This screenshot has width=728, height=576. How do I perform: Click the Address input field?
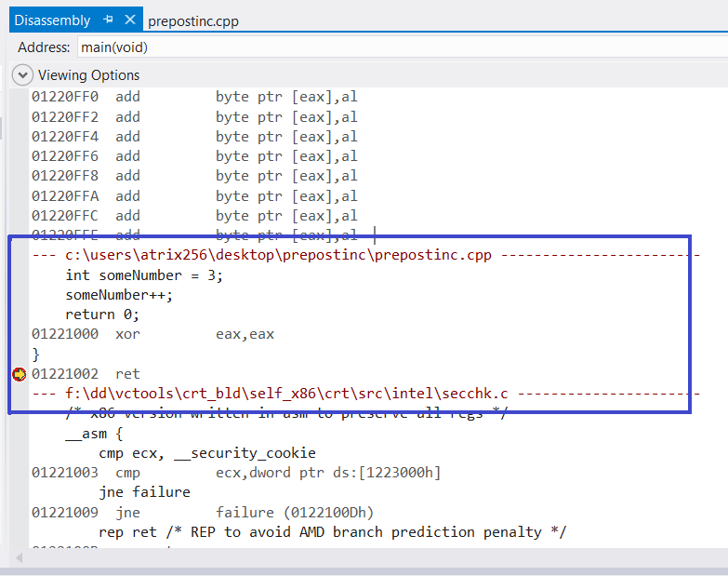coord(400,47)
